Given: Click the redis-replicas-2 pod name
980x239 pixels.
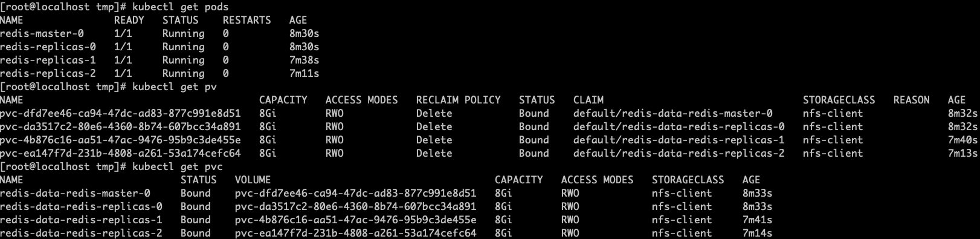Looking at the screenshot, I should pyautogui.click(x=48, y=74).
